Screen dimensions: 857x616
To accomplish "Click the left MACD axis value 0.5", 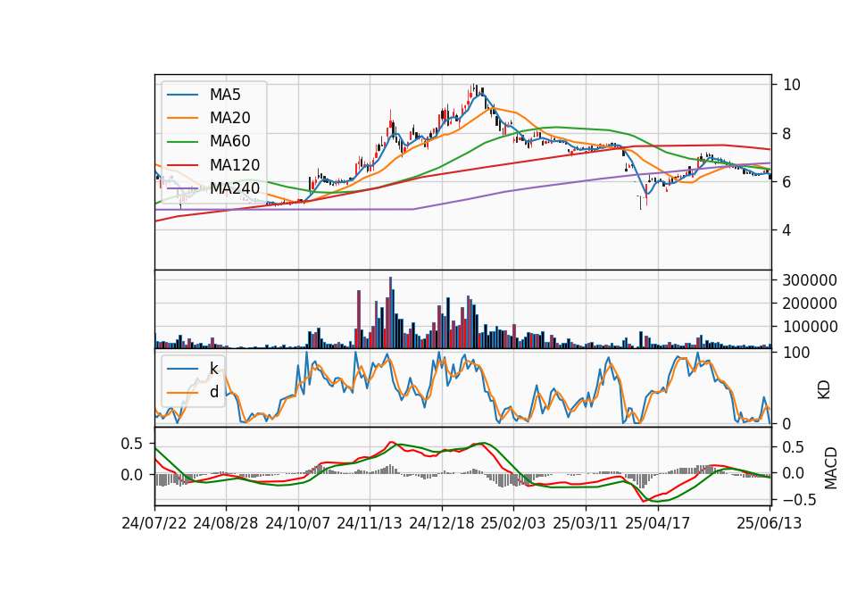I will (x=131, y=444).
